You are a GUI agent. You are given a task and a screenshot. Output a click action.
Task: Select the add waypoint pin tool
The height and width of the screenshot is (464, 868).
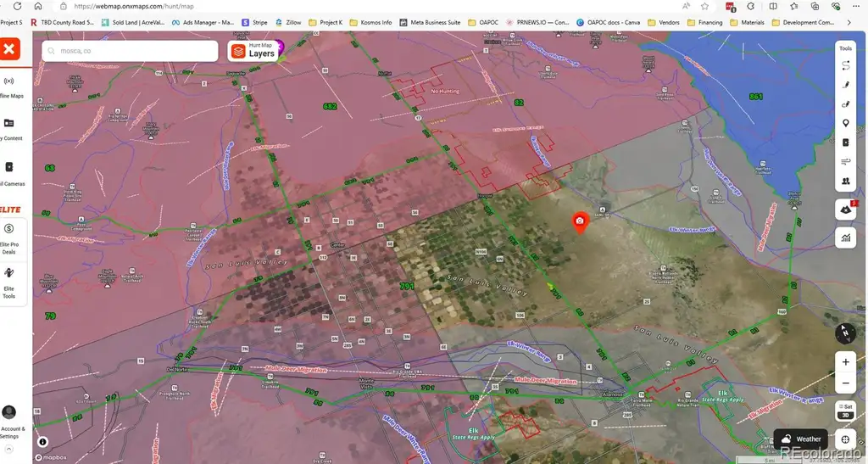(x=845, y=123)
